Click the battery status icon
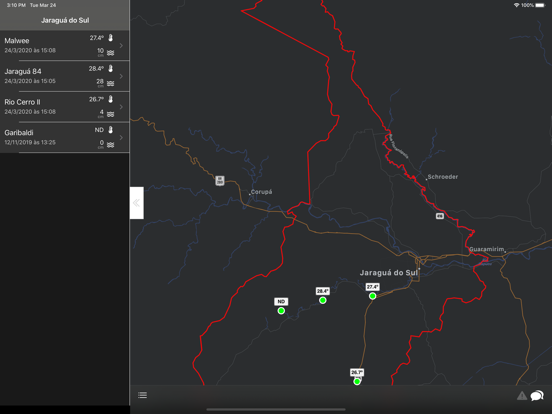 point(540,5)
